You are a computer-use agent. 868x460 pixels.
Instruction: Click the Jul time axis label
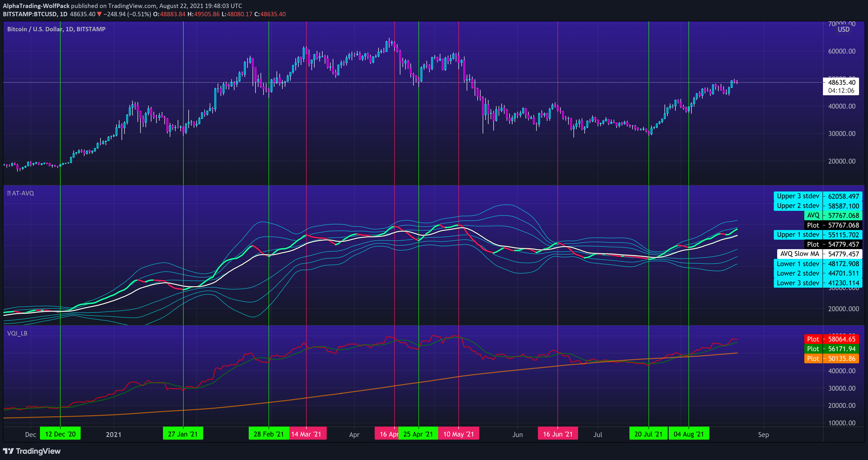coord(598,435)
